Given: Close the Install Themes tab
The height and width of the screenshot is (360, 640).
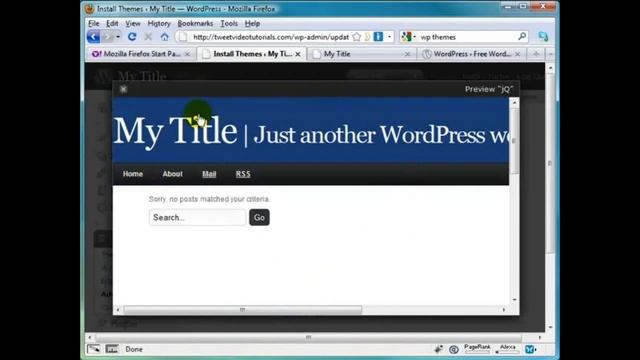Looking at the screenshot, I should click(x=298, y=54).
